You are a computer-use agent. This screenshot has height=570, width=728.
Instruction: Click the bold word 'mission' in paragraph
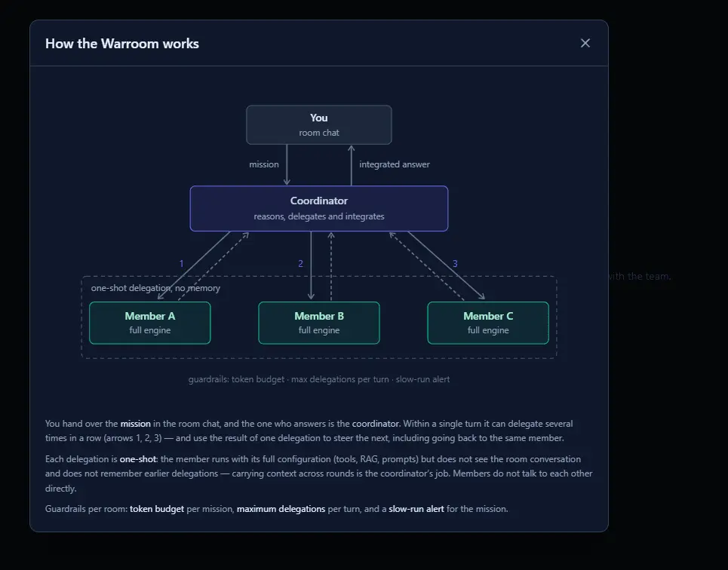pos(136,424)
